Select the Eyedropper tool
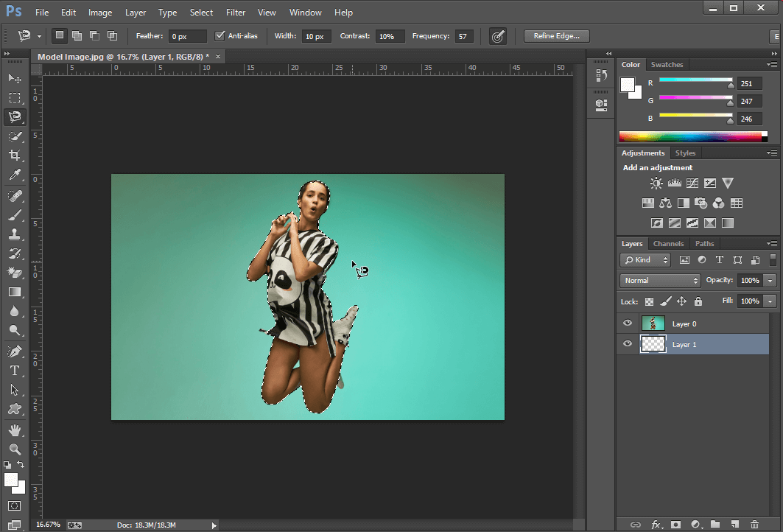783x532 pixels. coord(14,175)
